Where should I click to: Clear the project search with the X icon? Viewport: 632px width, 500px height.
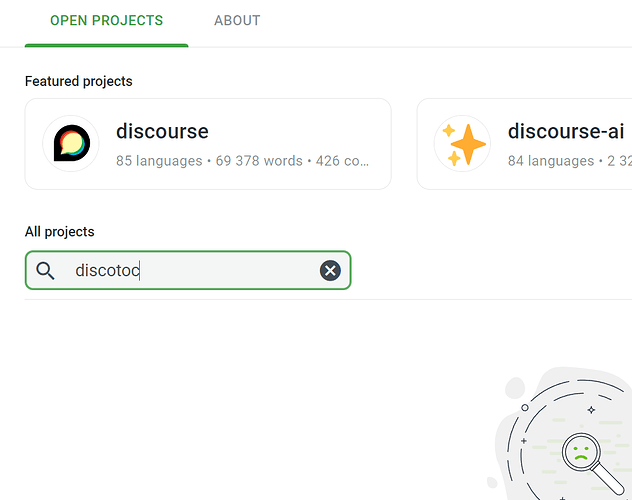tap(330, 270)
